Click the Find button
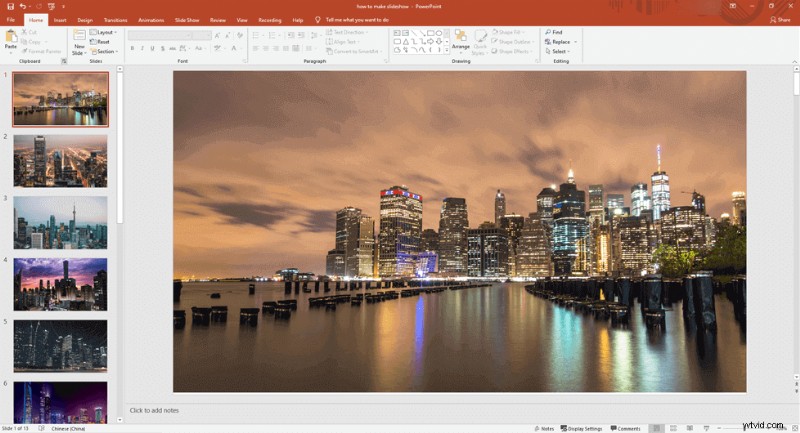 (x=554, y=32)
